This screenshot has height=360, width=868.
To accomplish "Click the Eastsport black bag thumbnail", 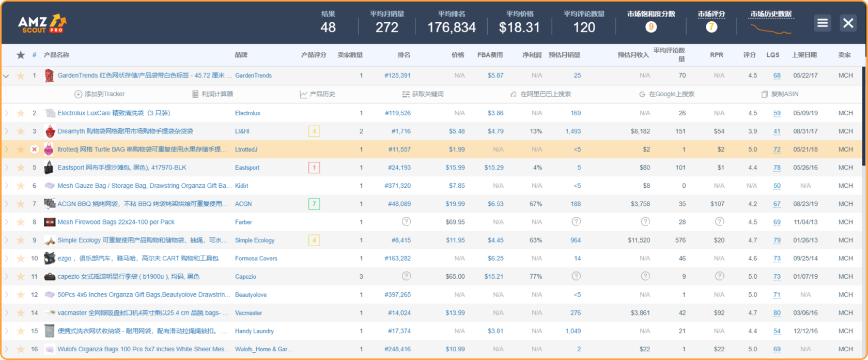I will (49, 168).
